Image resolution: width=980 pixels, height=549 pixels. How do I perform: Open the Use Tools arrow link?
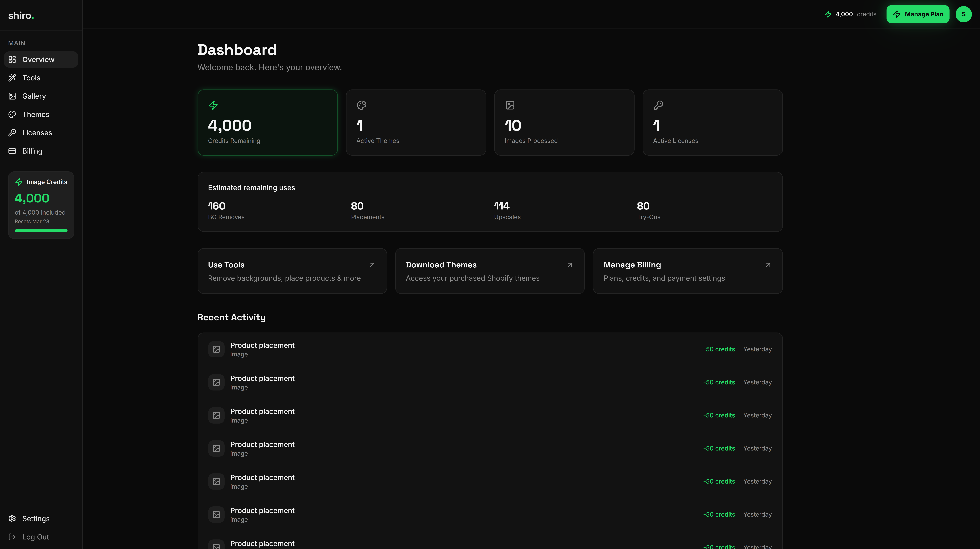pyautogui.click(x=372, y=265)
